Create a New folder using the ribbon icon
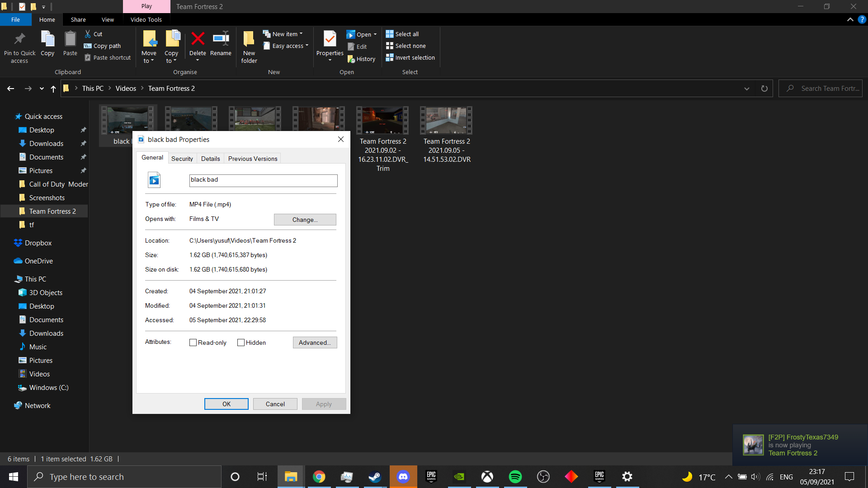Screen dimensions: 868x488 click(249, 45)
